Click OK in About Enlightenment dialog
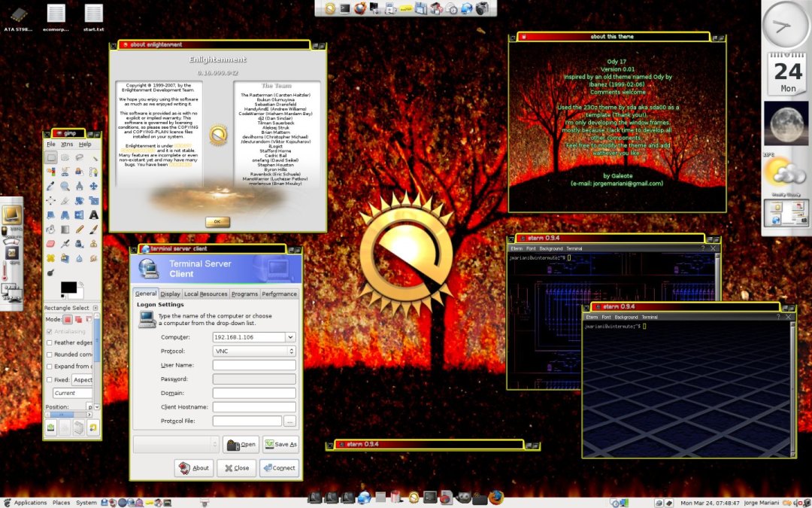 click(217, 222)
